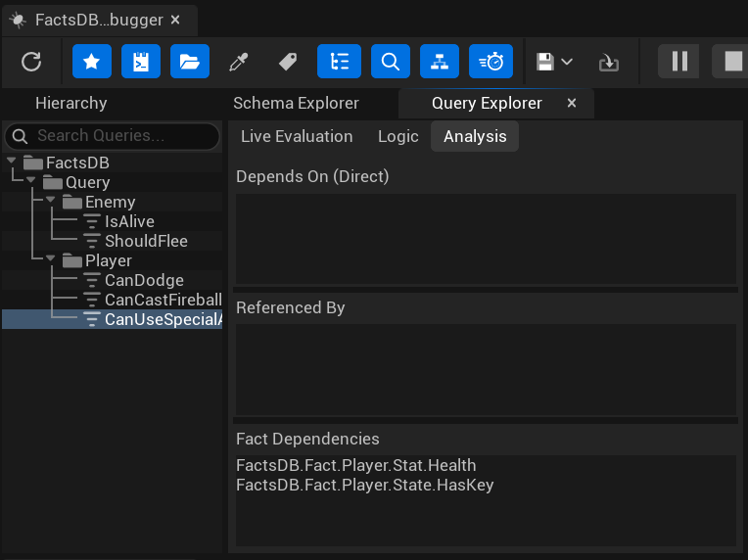Click the search magnifier icon in query box

(x=20, y=136)
